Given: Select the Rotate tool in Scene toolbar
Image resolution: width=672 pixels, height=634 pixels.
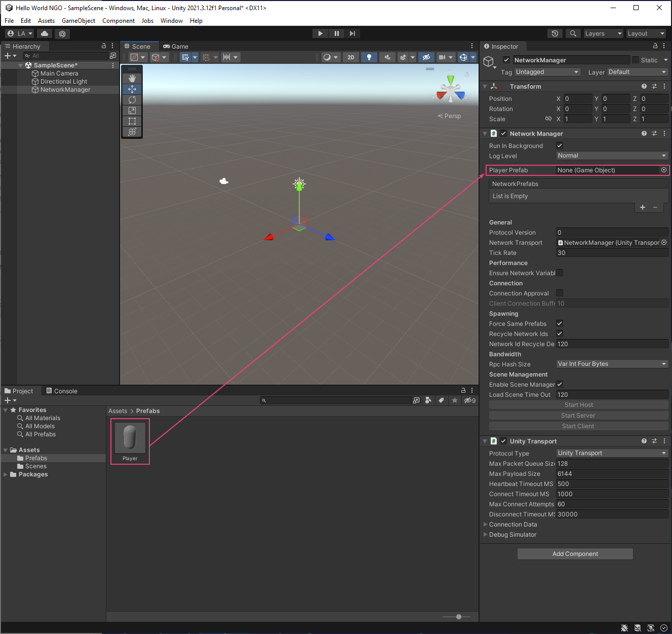Looking at the screenshot, I should pyautogui.click(x=132, y=100).
